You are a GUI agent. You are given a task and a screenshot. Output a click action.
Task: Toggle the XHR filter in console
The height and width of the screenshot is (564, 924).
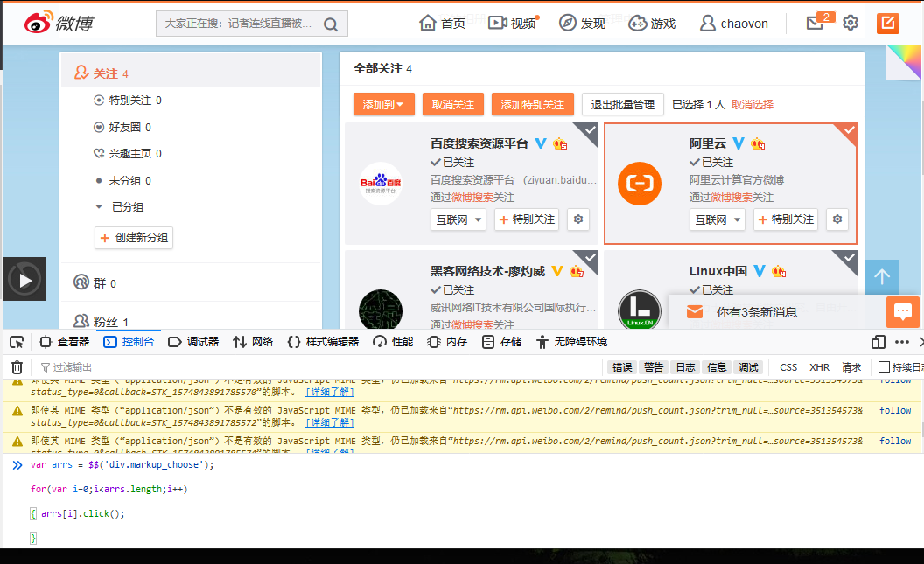[x=820, y=367]
